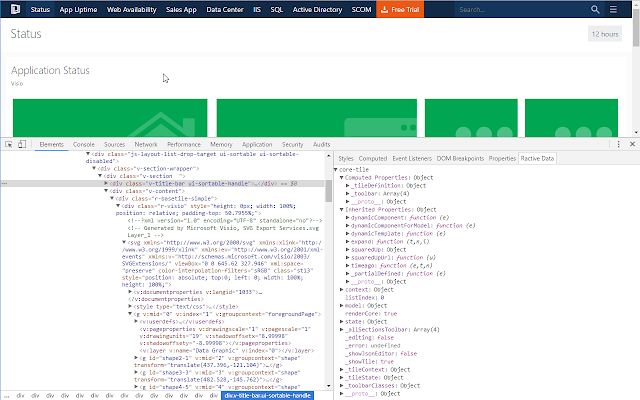640x400 pixels.
Task: Collapse the v-section-wrapper div node
Action: [x=94, y=168]
